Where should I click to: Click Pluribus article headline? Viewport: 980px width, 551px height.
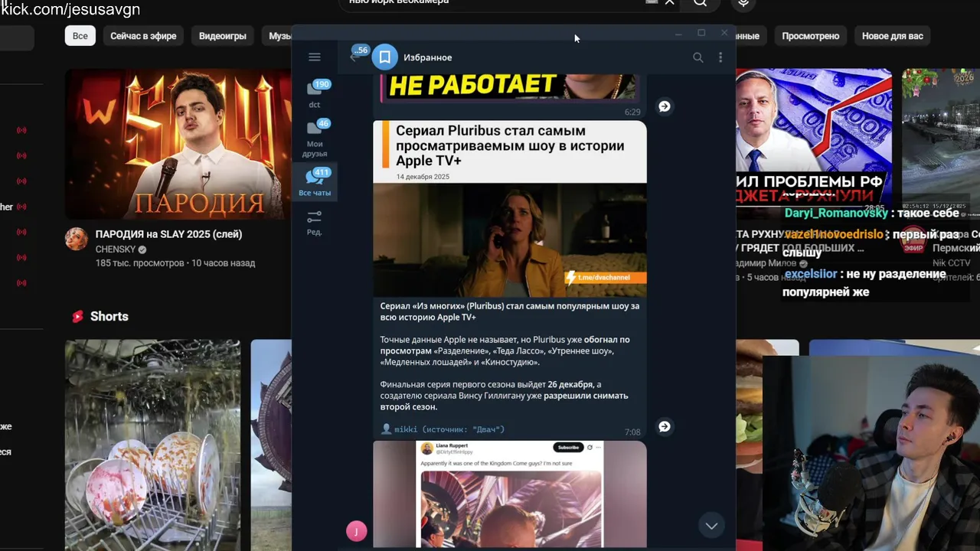pyautogui.click(x=510, y=145)
